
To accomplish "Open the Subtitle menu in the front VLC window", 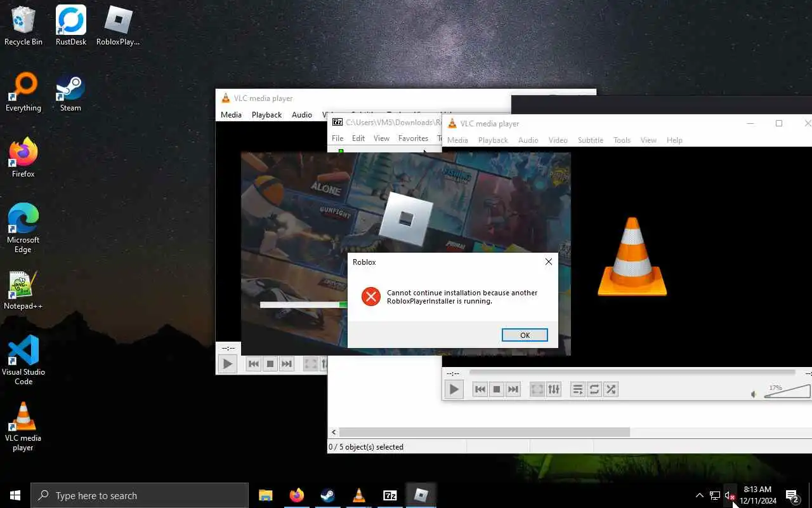I will (x=590, y=140).
